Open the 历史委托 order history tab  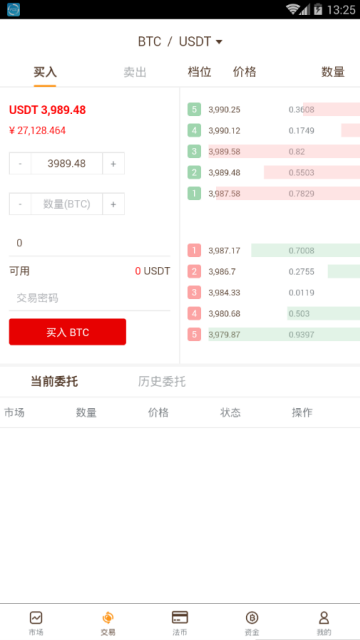coord(162,382)
